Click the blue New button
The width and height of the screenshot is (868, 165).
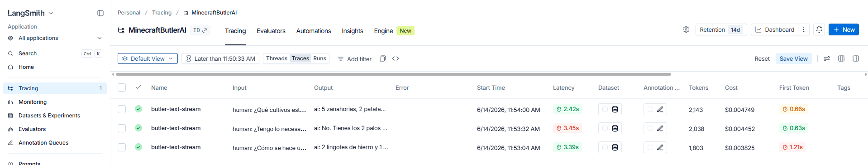pyautogui.click(x=844, y=29)
